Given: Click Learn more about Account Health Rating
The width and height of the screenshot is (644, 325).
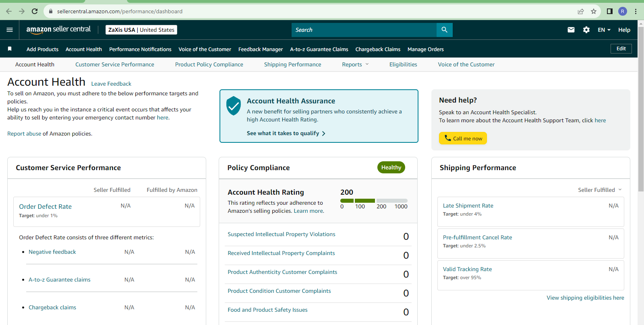Looking at the screenshot, I should pos(308,211).
